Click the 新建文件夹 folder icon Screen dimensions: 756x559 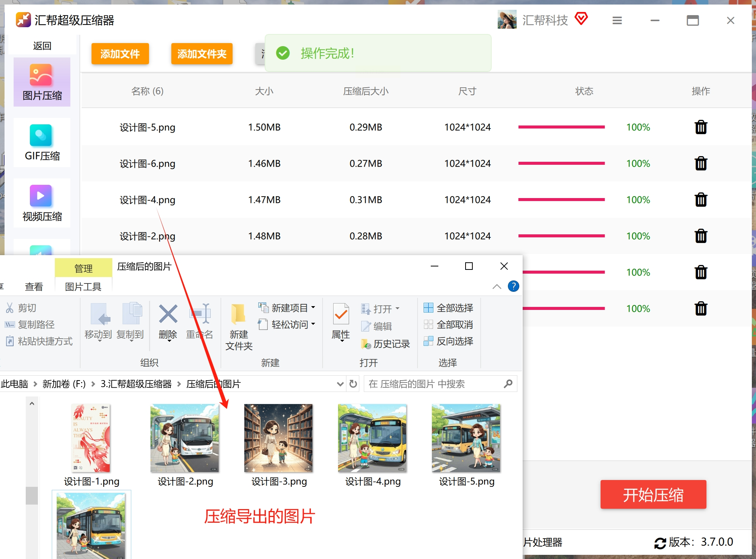[x=238, y=314]
